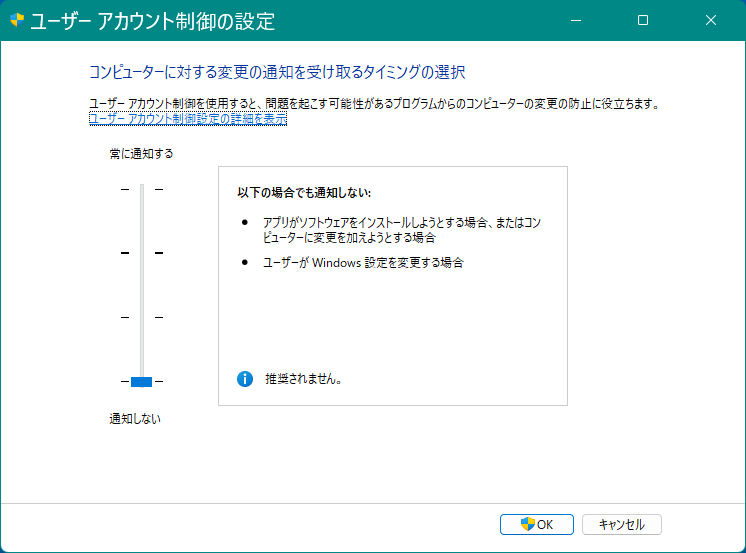Screen dimensions: 746x553
Task: Close the ユーザー アカウント制御の設定 window
Action: coord(711,20)
